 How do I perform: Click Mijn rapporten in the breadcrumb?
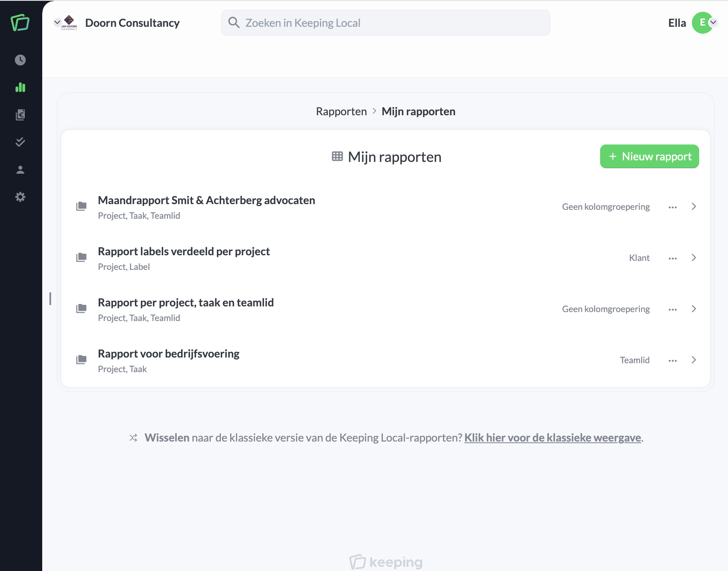coord(419,111)
